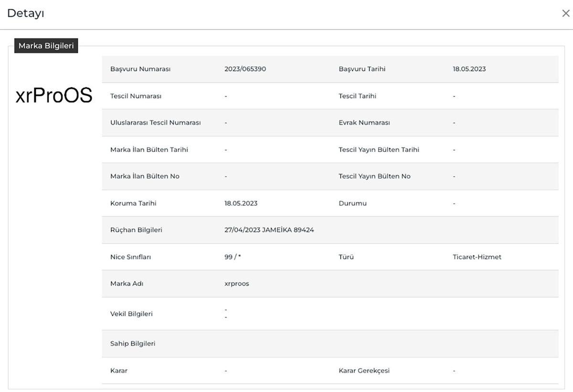Image resolution: width=573 pixels, height=392 pixels.
Task: Click the Tescil Yayın Bülten Tarihi label
Action: (379, 149)
